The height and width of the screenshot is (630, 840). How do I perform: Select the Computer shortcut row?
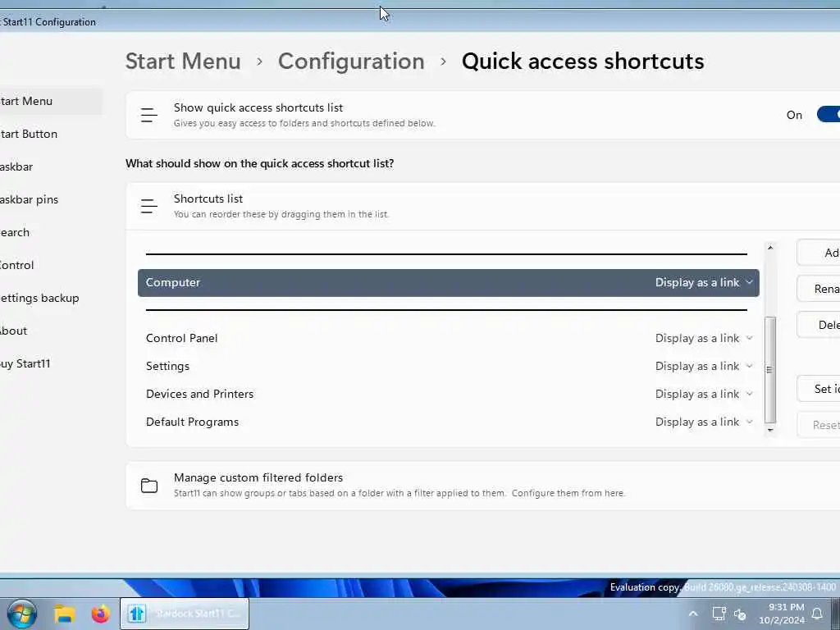coord(449,283)
